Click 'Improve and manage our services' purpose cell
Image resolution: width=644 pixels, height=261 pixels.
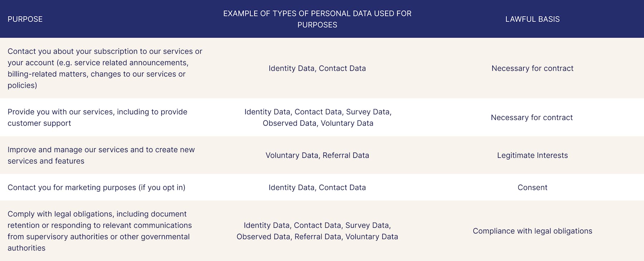(x=101, y=155)
